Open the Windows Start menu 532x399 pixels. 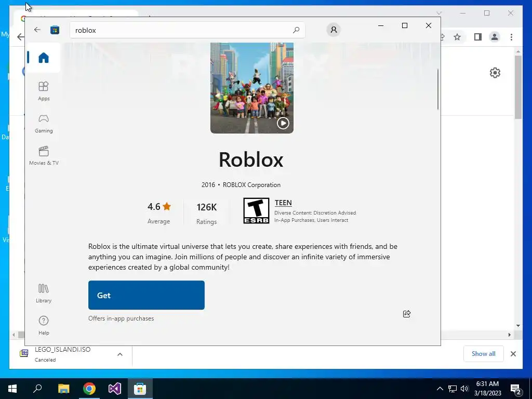[x=12, y=389]
